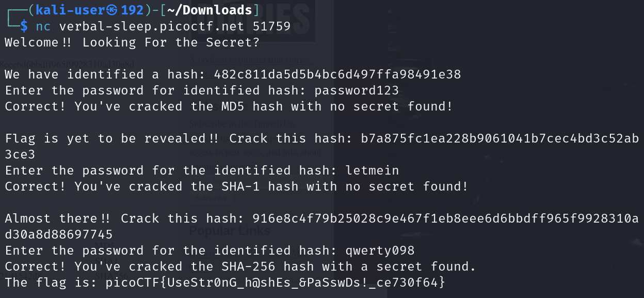Click the faint Popular Links heading

pos(230,231)
